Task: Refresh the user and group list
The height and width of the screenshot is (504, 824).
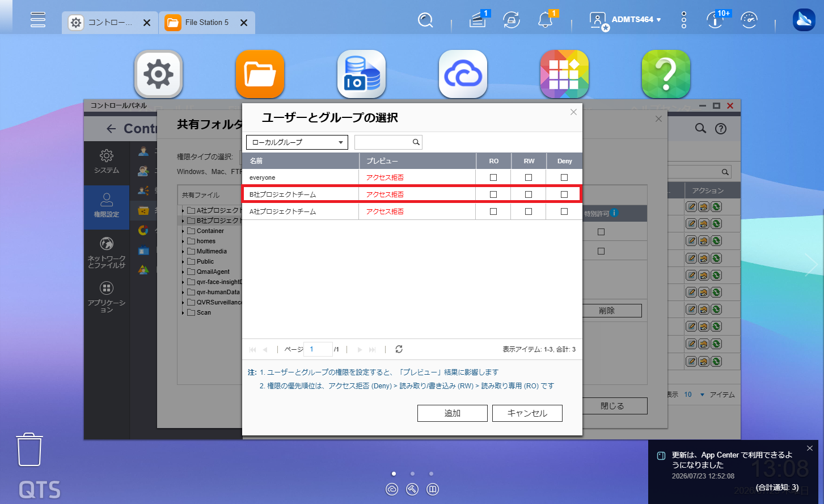Action: pos(399,349)
